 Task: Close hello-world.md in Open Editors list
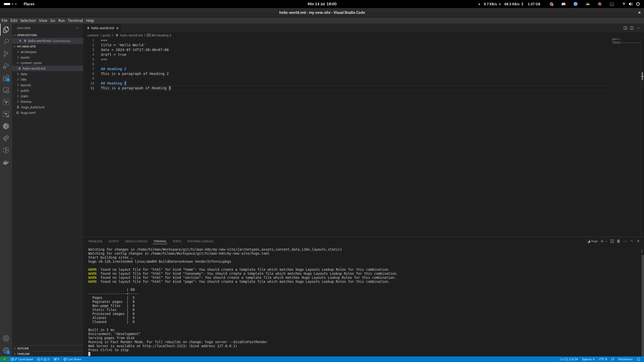20,41
